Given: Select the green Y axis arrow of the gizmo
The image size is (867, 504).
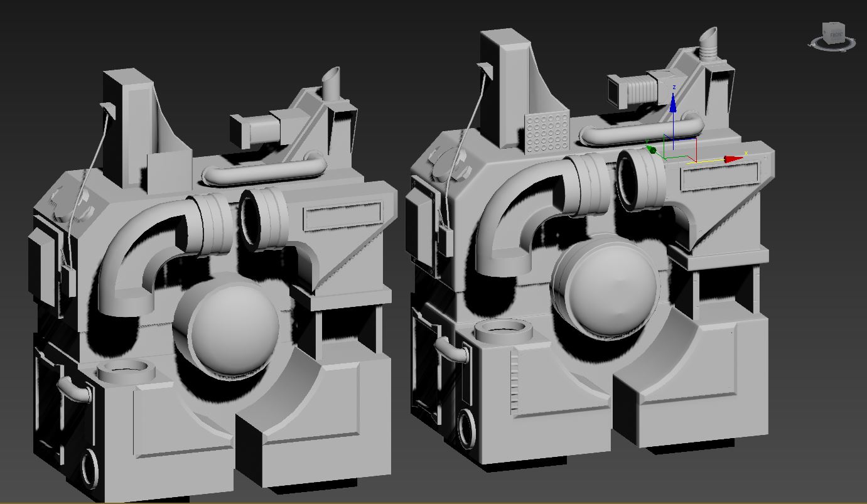Looking at the screenshot, I should click(652, 149).
